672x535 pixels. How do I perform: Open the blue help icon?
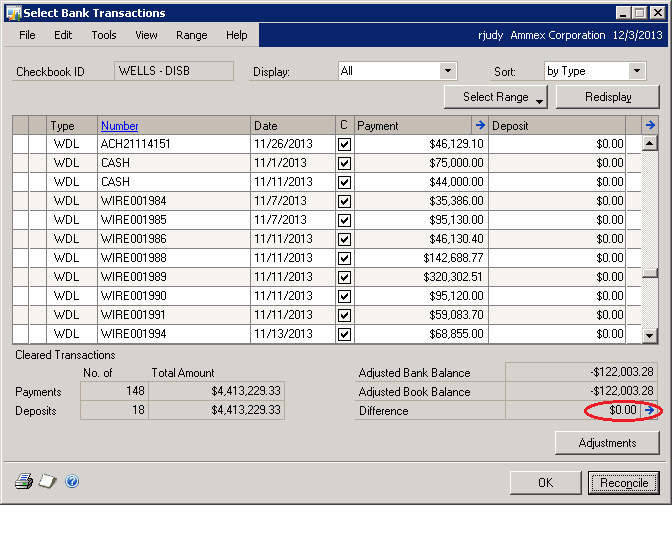tap(72, 481)
